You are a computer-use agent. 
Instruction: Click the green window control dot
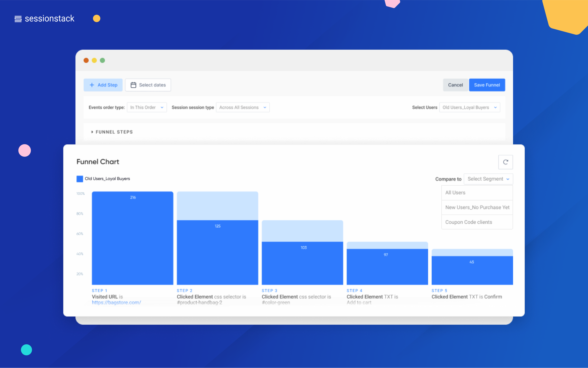click(x=103, y=60)
